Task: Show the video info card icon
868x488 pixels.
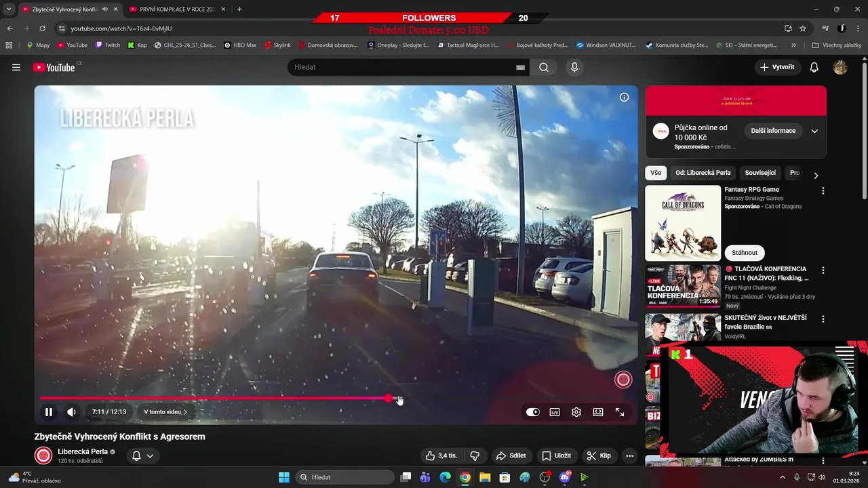Action: point(624,97)
